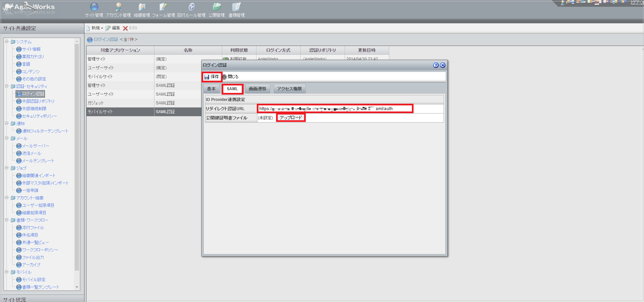This screenshot has width=644, height=302.
Task: Collapse the 書類・ワークフロー tree folder
Action: point(6,220)
